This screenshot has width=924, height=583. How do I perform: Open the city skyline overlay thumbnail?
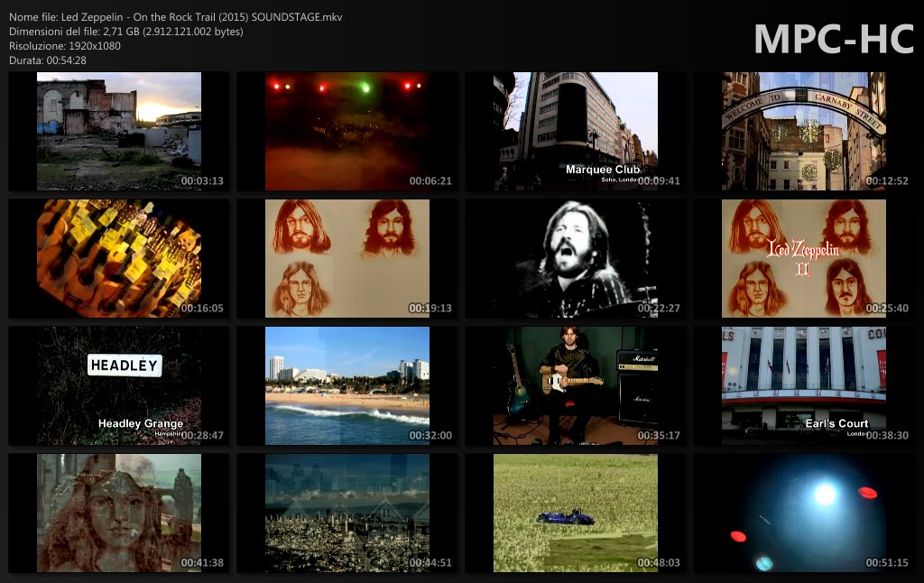point(347,513)
